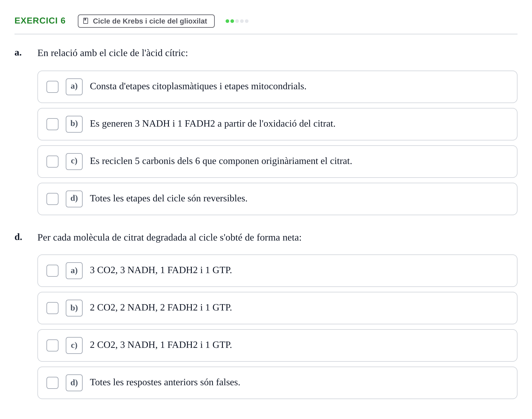Screen dimensions: 532x419
Task: Tick the checkbox for 'Es reciclen 5 carbonis'
Action: point(52,162)
